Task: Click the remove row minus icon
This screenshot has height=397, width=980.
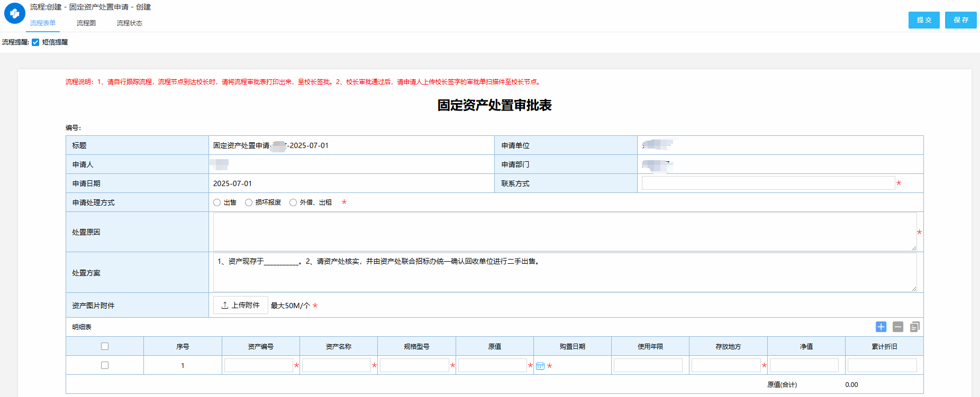Action: [x=898, y=327]
